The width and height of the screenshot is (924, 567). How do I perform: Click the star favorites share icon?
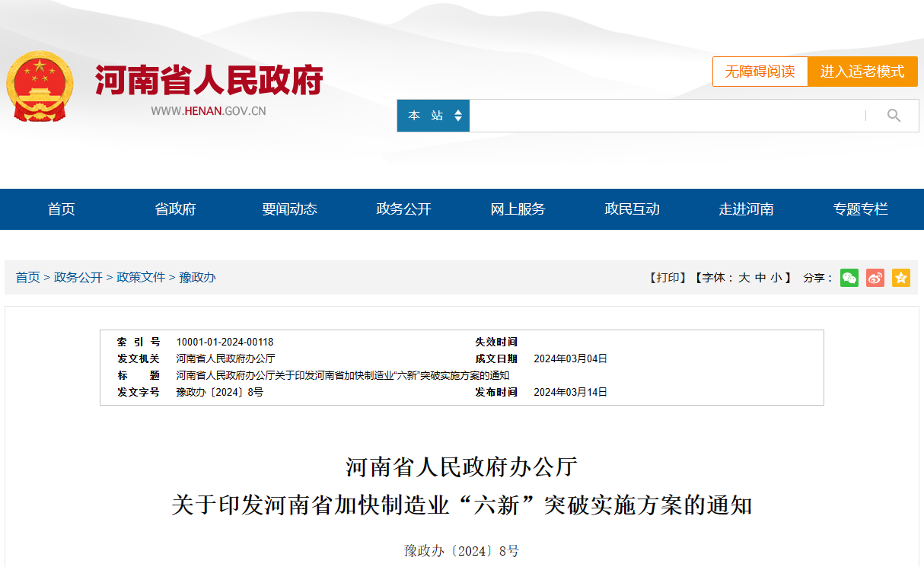901,278
